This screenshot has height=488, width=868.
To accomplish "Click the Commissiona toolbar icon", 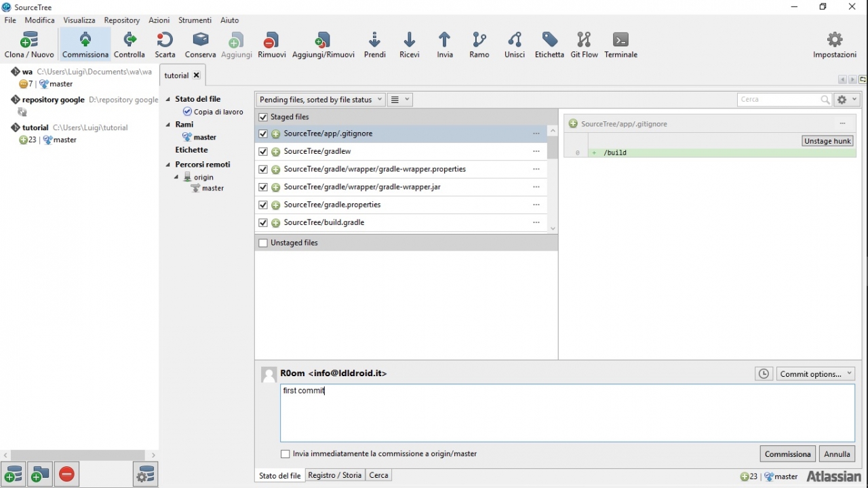I will click(x=85, y=45).
